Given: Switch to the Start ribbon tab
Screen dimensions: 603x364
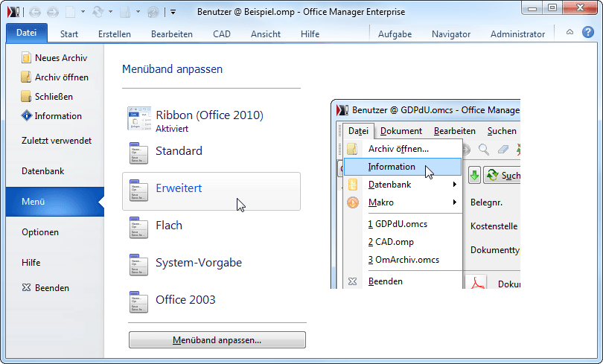Looking at the screenshot, I should [69, 34].
